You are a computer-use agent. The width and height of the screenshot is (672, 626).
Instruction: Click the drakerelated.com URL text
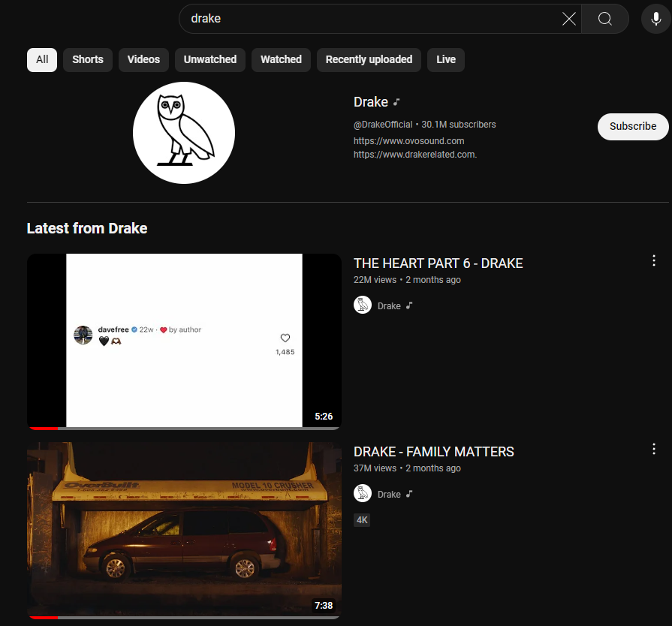pyautogui.click(x=415, y=155)
